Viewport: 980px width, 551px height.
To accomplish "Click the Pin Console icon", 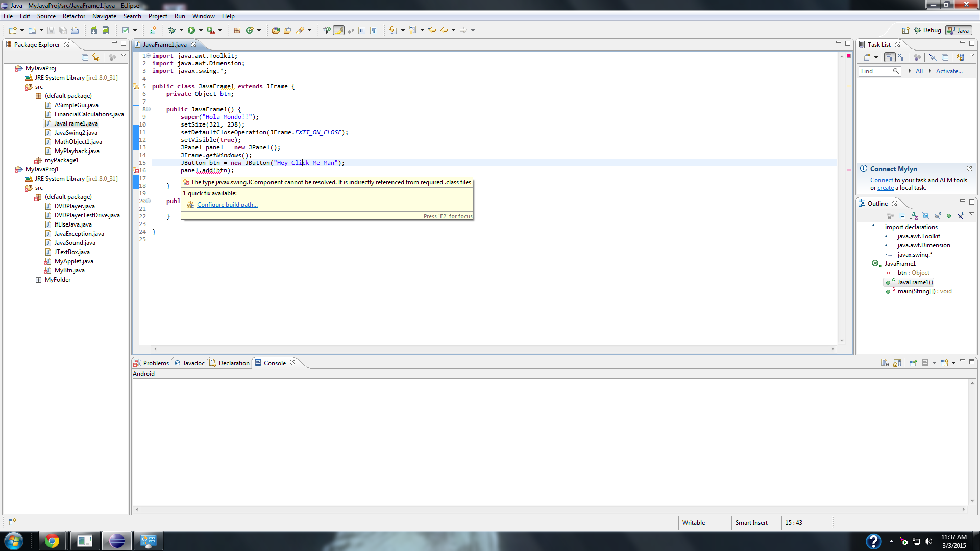I will (x=913, y=363).
